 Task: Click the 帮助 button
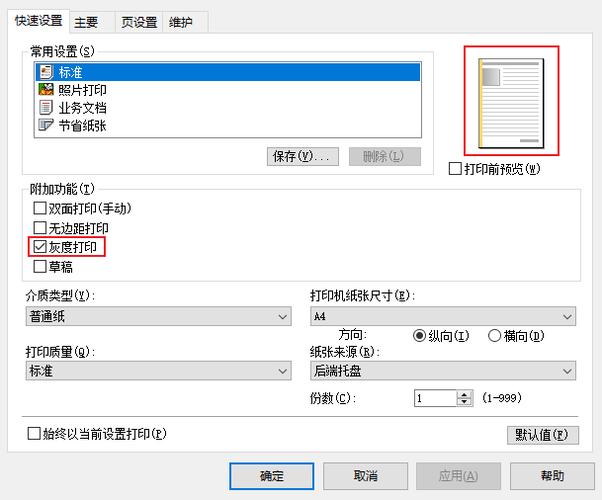(x=552, y=476)
